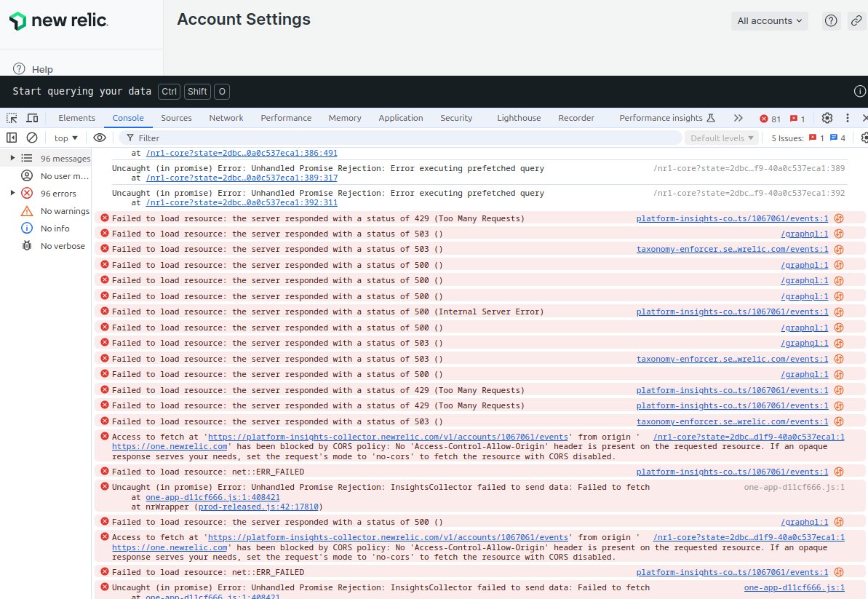Activate the inspect element picker icon
868x599 pixels.
[12, 118]
